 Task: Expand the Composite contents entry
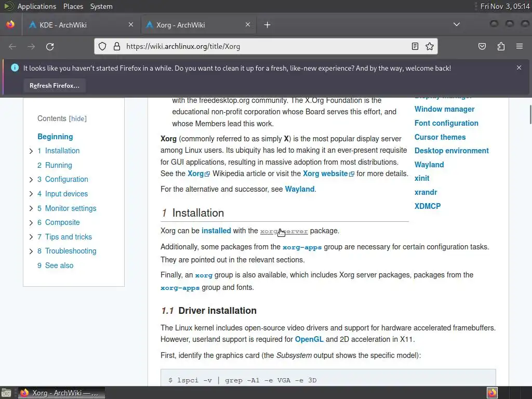click(x=31, y=222)
